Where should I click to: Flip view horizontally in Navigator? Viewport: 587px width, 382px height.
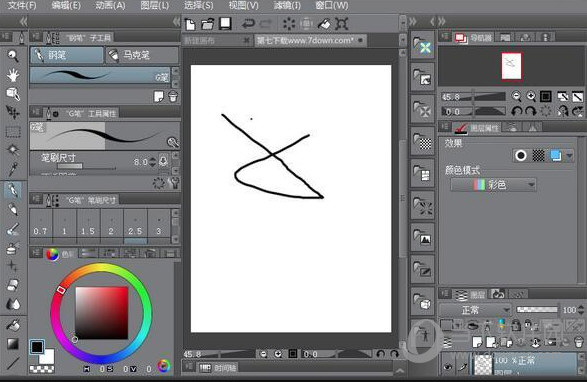pyautogui.click(x=563, y=111)
